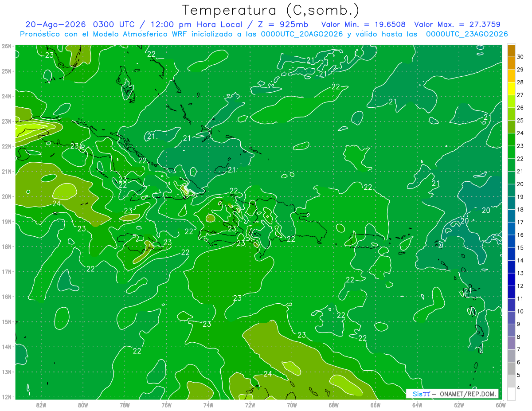Click the '7' label on the color scale
The height and width of the screenshot is (411, 532).
[519, 349]
